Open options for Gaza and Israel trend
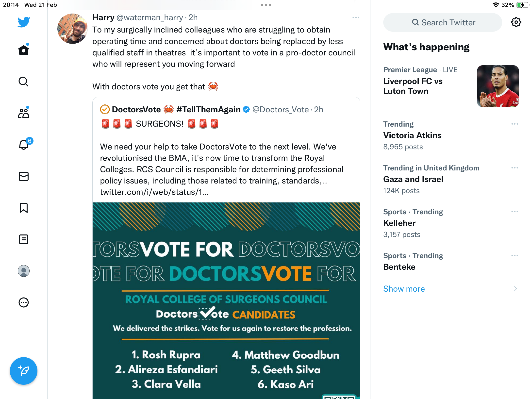This screenshot has height=399, width=532. (515, 168)
